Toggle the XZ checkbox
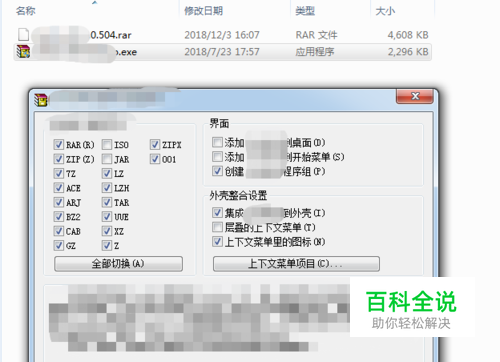The image size is (500, 362). [107, 231]
